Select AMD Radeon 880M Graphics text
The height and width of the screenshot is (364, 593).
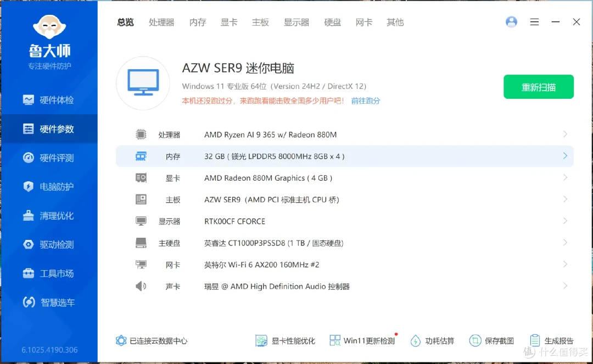[x=268, y=178]
